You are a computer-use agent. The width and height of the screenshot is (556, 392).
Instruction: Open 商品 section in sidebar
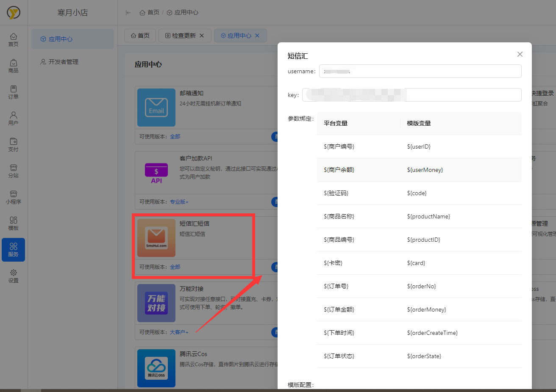(x=14, y=66)
